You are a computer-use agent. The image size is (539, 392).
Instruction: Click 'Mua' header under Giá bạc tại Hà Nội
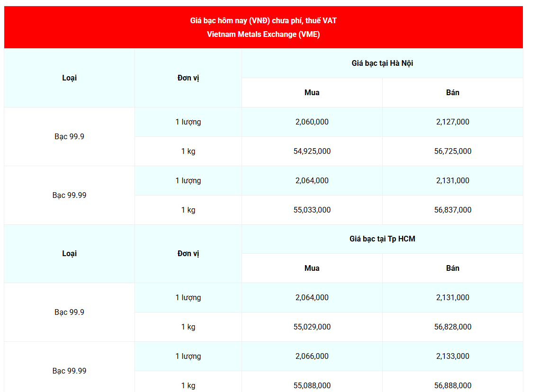312,92
